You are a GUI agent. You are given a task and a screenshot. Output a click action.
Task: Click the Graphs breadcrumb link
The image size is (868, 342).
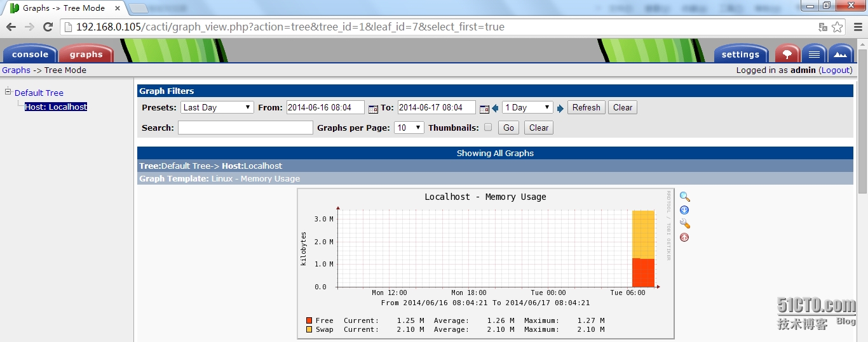tap(16, 70)
